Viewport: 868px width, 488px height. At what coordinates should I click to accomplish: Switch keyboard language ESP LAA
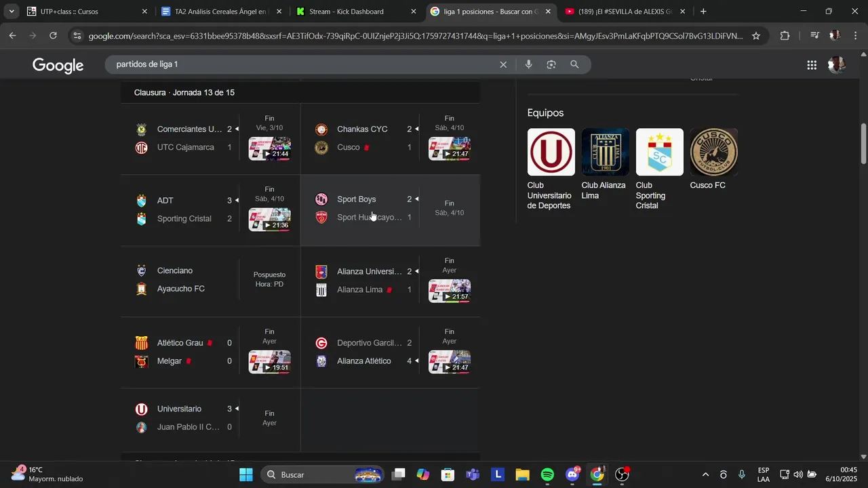(x=764, y=474)
